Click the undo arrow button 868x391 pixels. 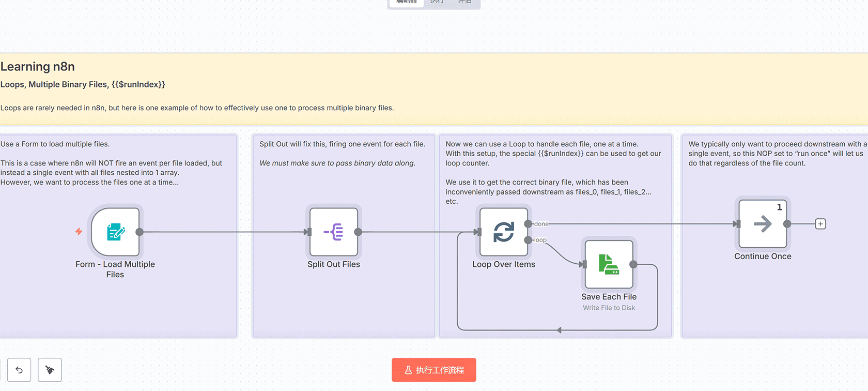tap(19, 370)
